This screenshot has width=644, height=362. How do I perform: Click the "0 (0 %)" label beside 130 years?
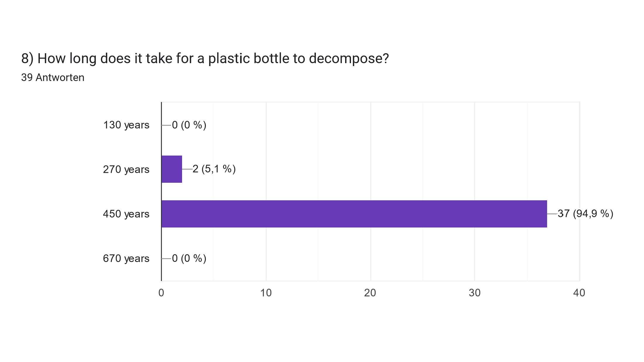(189, 125)
